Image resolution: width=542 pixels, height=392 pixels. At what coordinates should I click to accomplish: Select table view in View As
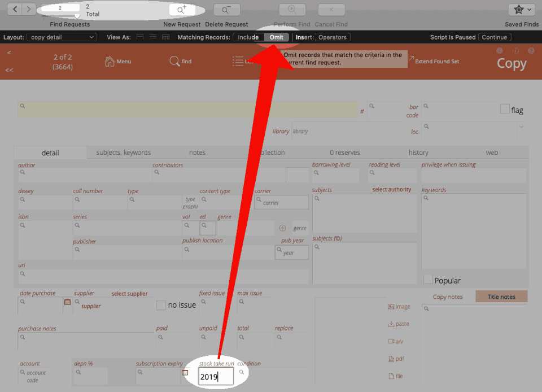165,37
